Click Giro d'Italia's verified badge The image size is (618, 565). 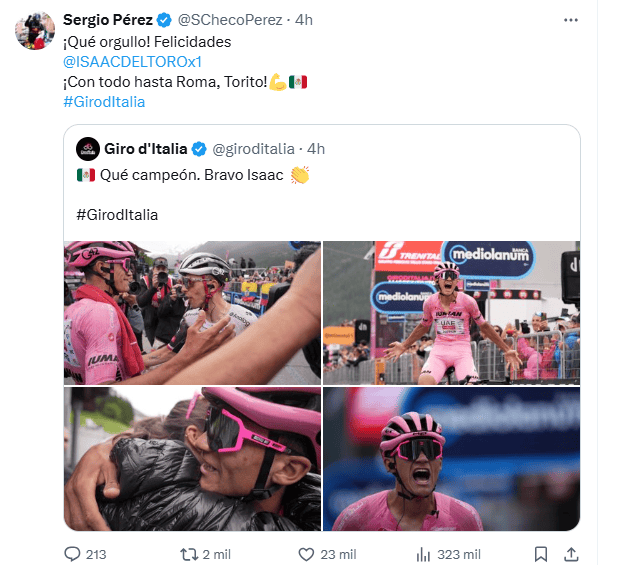198,149
